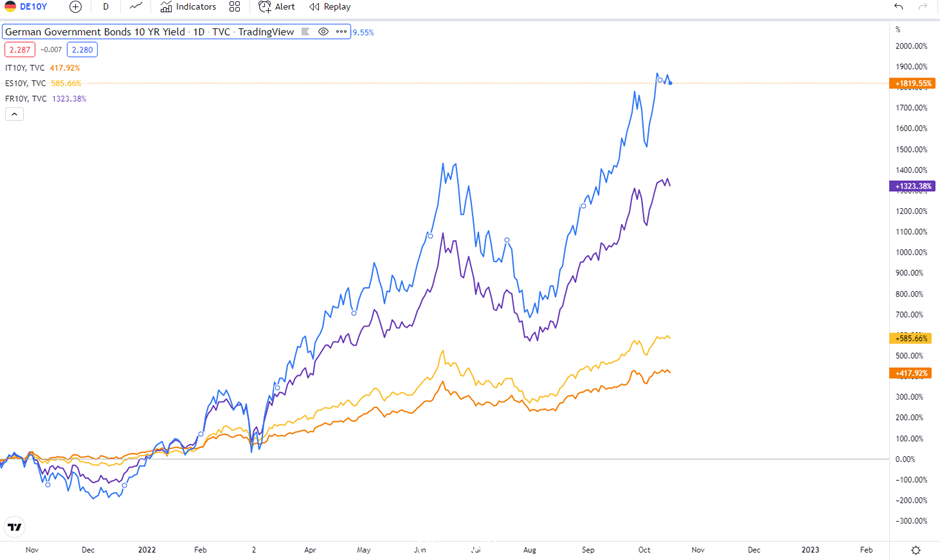Select the IT10Y, TVC legend row
This screenshot has width=940, height=559.
[x=43, y=68]
